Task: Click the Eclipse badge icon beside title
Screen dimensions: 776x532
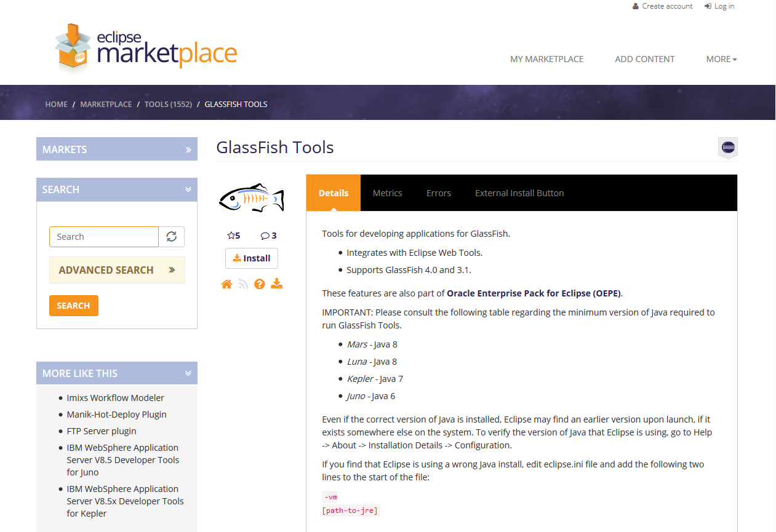Action: (x=728, y=148)
